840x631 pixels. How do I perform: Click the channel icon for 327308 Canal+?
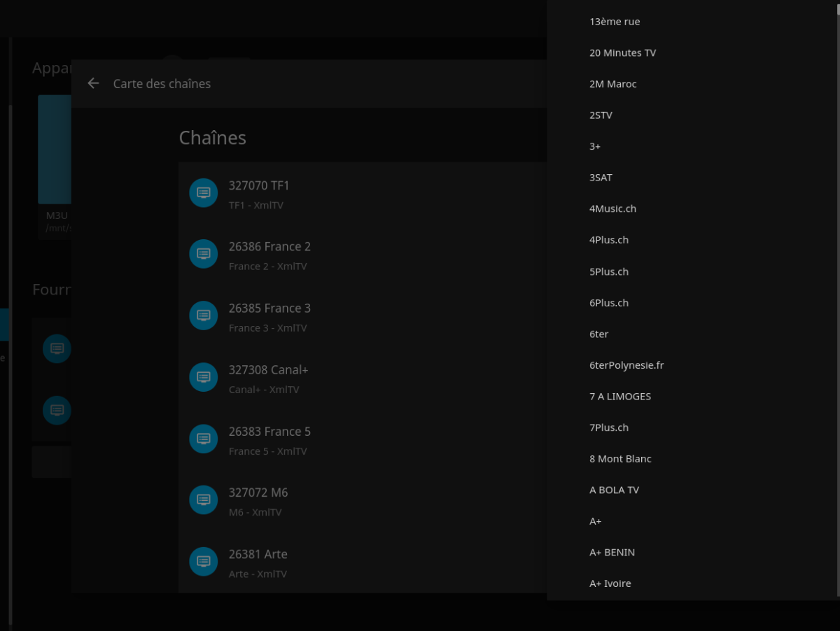tap(204, 377)
